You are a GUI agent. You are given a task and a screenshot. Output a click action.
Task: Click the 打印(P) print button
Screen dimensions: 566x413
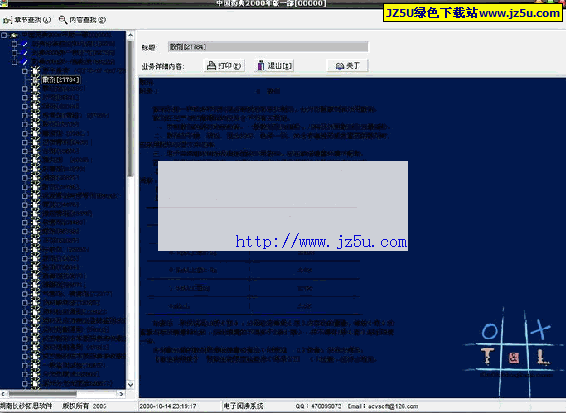(x=224, y=66)
